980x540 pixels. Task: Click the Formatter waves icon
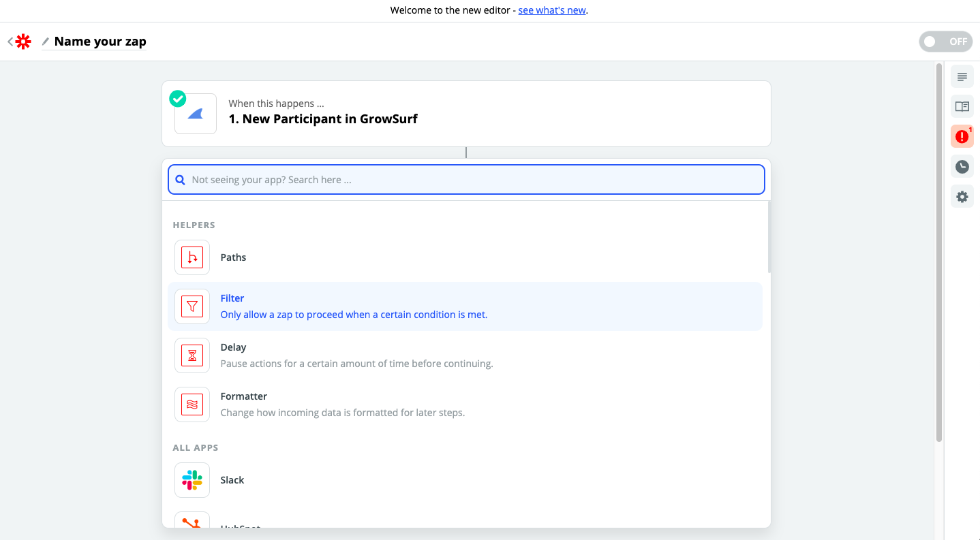192,404
